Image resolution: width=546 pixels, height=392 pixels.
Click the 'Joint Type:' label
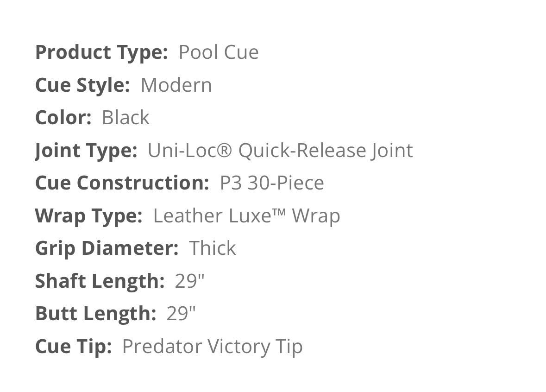coord(86,151)
